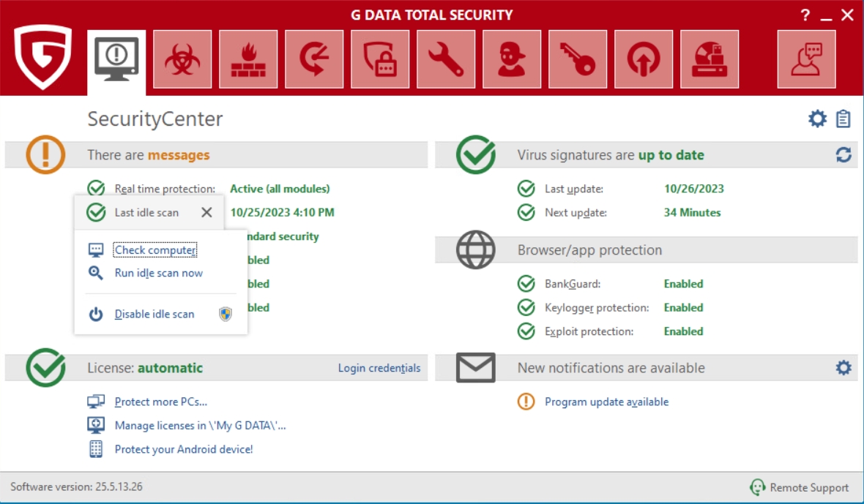Image resolution: width=864 pixels, height=504 pixels.
Task: Click the Protect more PCs icon
Action: click(x=96, y=402)
